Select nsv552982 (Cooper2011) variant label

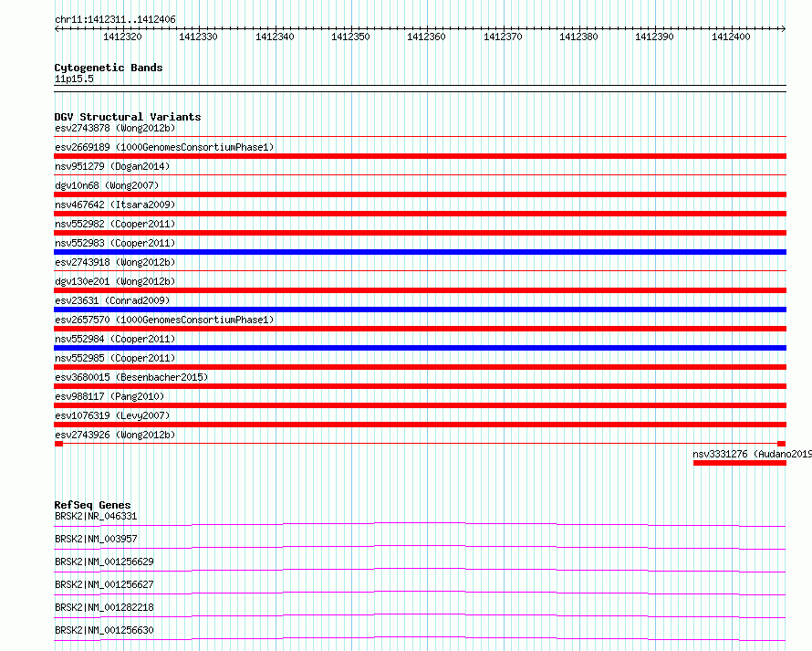click(x=115, y=224)
